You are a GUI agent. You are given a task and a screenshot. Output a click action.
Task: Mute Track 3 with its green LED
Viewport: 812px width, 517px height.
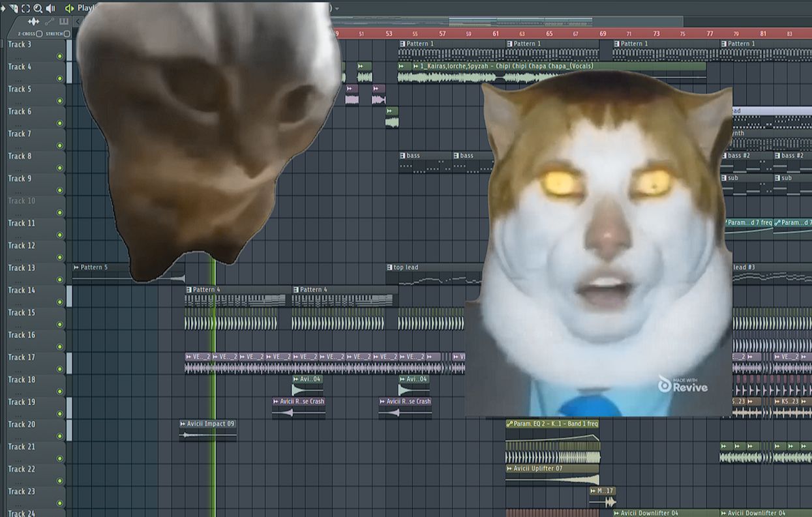tap(60, 57)
